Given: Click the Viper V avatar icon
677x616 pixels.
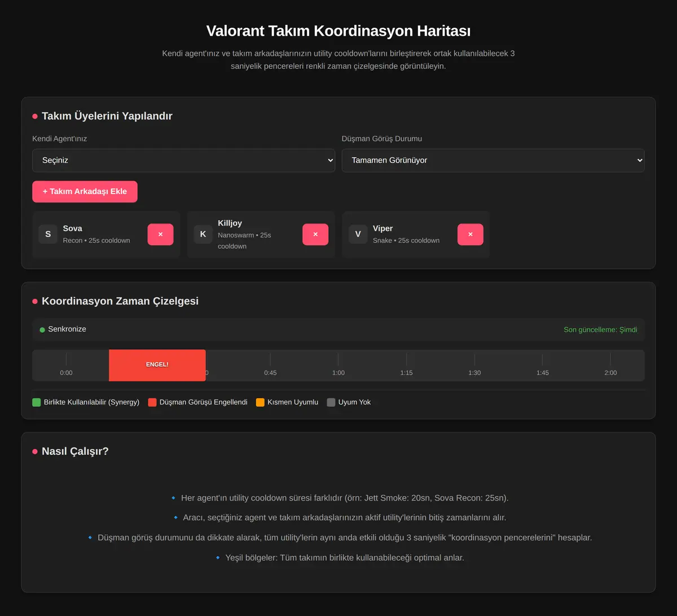Looking at the screenshot, I should tap(358, 234).
